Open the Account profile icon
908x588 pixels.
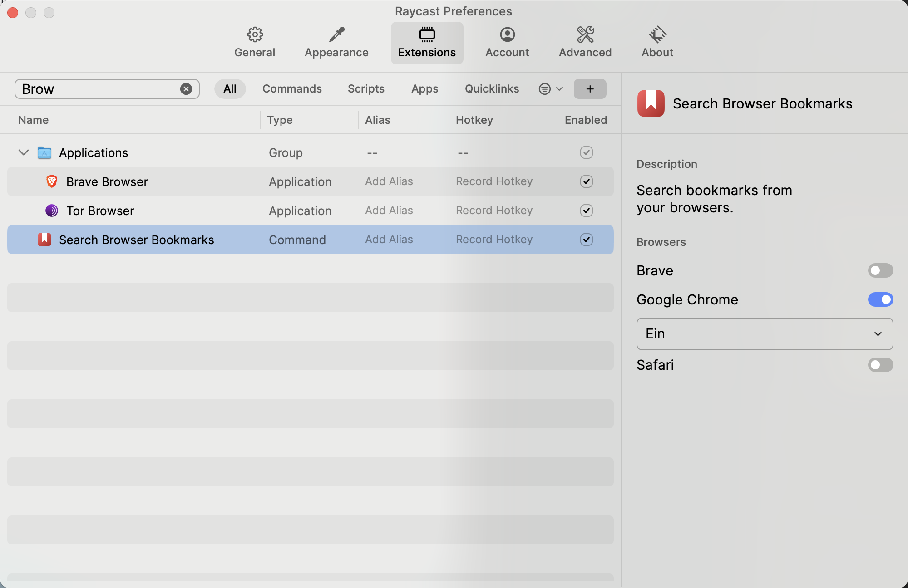(x=507, y=34)
